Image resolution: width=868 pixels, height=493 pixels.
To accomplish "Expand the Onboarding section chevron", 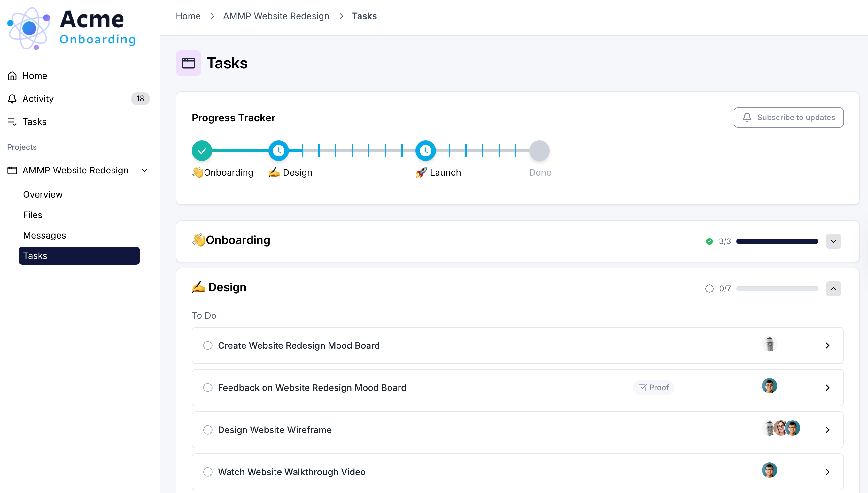I will click(x=833, y=241).
